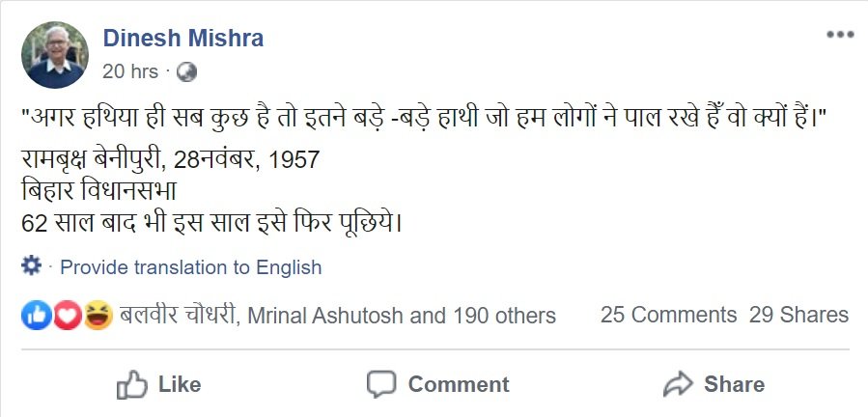The height and width of the screenshot is (417, 868).
Task: Click the public globe privacy icon
Action: coord(186,71)
